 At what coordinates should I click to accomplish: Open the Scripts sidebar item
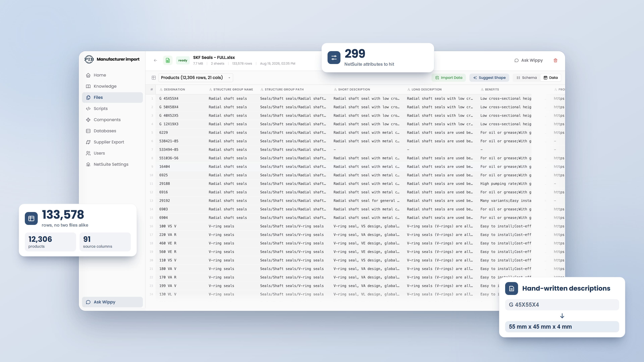[112, 109]
